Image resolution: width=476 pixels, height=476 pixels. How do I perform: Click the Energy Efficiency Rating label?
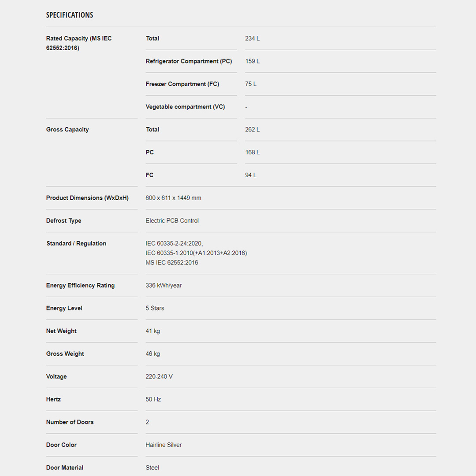(x=80, y=286)
